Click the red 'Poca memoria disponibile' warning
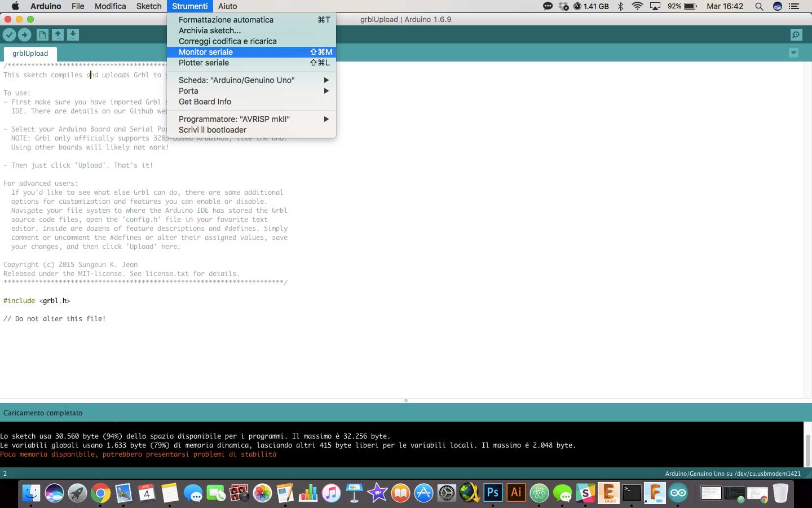 pyautogui.click(x=138, y=454)
